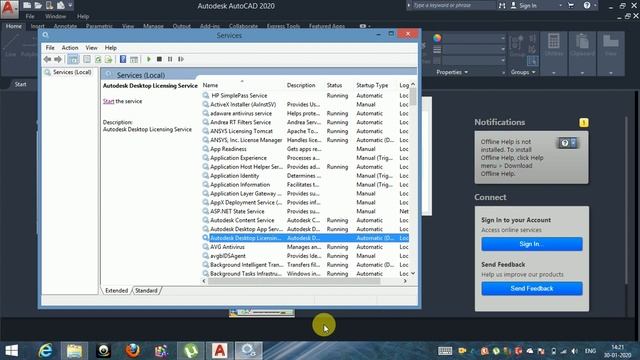Select Autodesk Desktop Licensing Service row
This screenshot has width=640, height=360.
(x=305, y=238)
